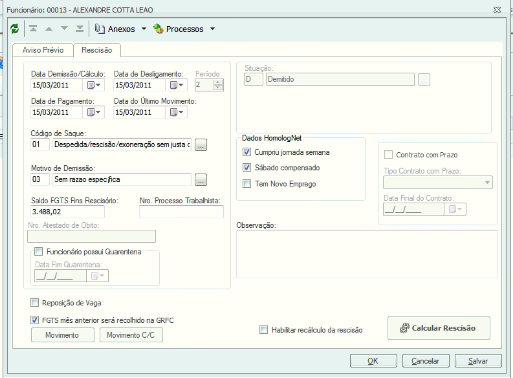Image resolution: width=513 pixels, height=378 pixels.
Task: Click the Salvar button
Action: click(x=478, y=361)
